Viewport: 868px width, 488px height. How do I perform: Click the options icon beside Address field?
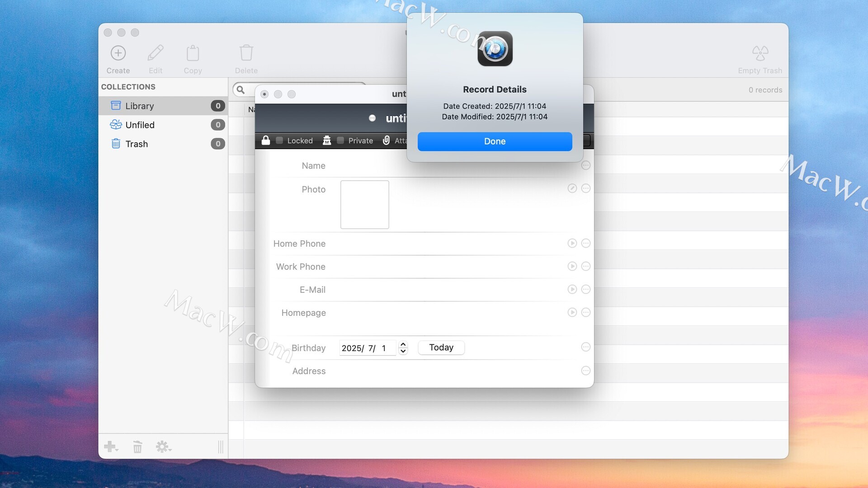pyautogui.click(x=585, y=371)
